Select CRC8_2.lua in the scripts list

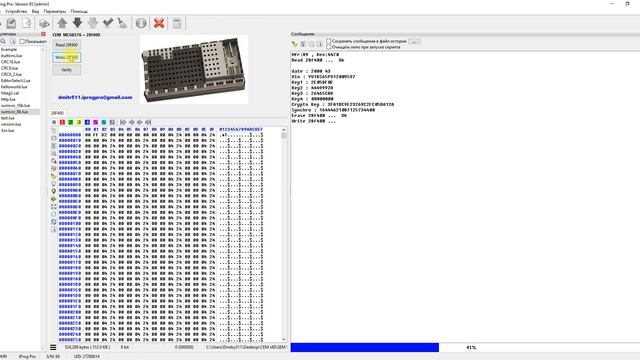tap(11, 74)
